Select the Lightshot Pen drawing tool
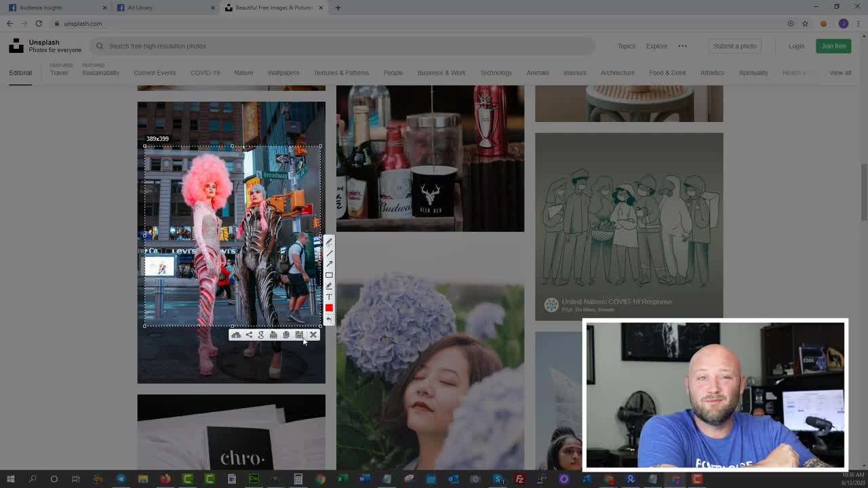Viewport: 868px width, 488px height. tap(329, 242)
